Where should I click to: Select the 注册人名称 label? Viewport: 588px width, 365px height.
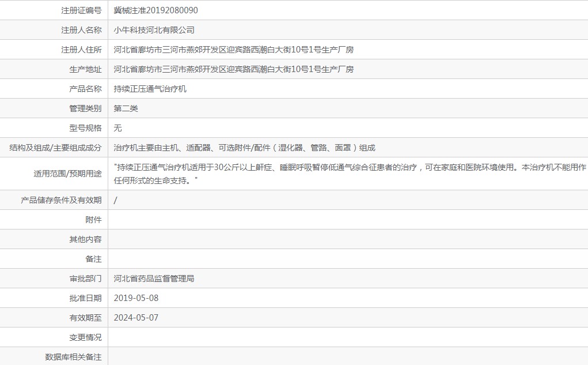pos(81,30)
